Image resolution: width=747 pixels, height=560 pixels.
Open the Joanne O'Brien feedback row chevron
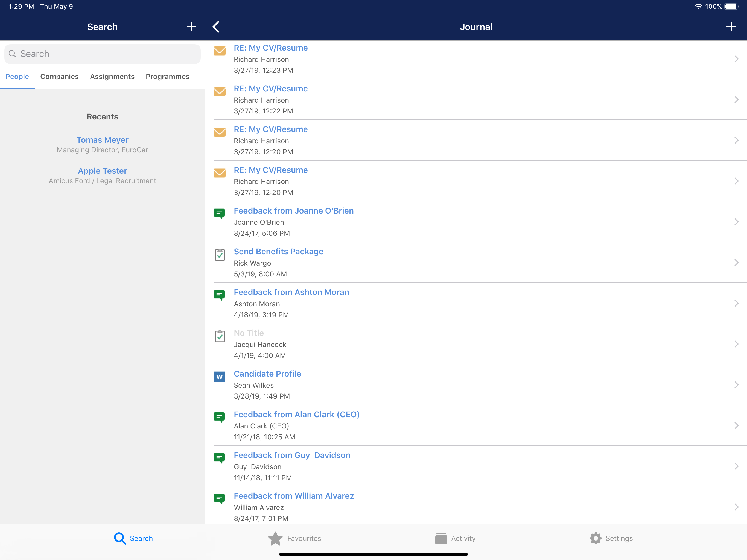736,222
